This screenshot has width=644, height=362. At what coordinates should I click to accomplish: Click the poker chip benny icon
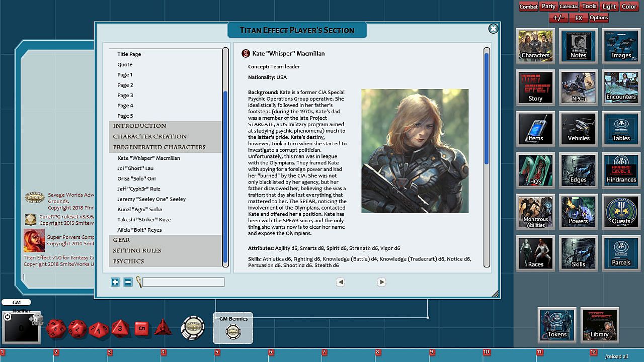click(193, 329)
